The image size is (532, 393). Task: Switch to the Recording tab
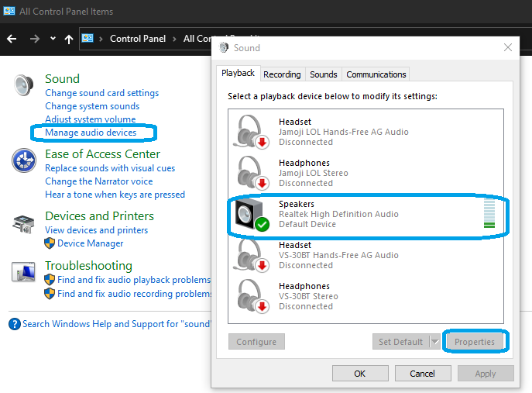pyautogui.click(x=282, y=74)
